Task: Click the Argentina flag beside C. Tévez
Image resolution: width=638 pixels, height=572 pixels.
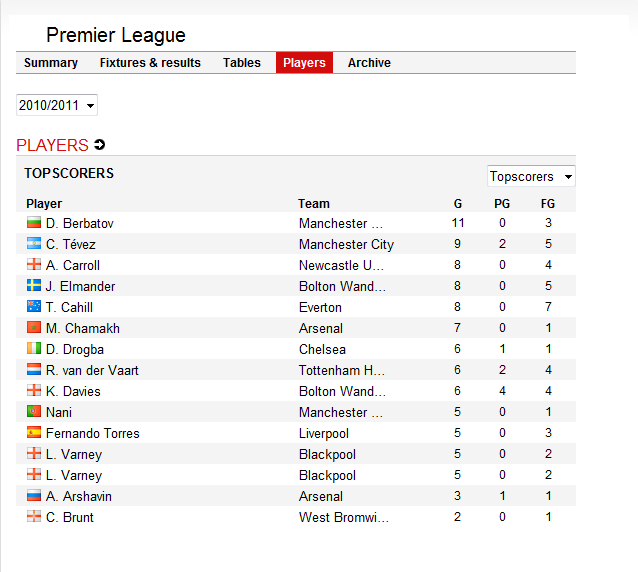Action: click(x=34, y=243)
